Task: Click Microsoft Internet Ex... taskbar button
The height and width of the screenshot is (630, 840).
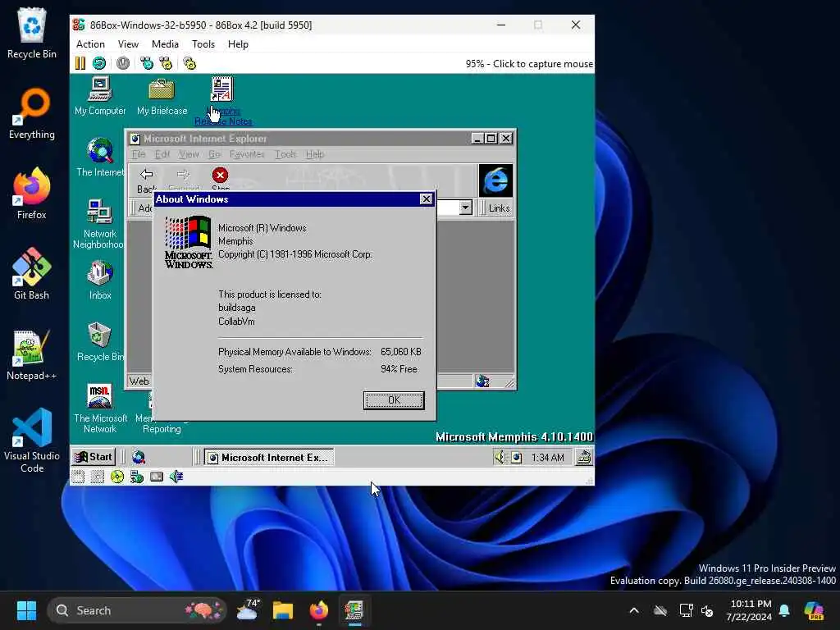Action: pyautogui.click(x=269, y=457)
